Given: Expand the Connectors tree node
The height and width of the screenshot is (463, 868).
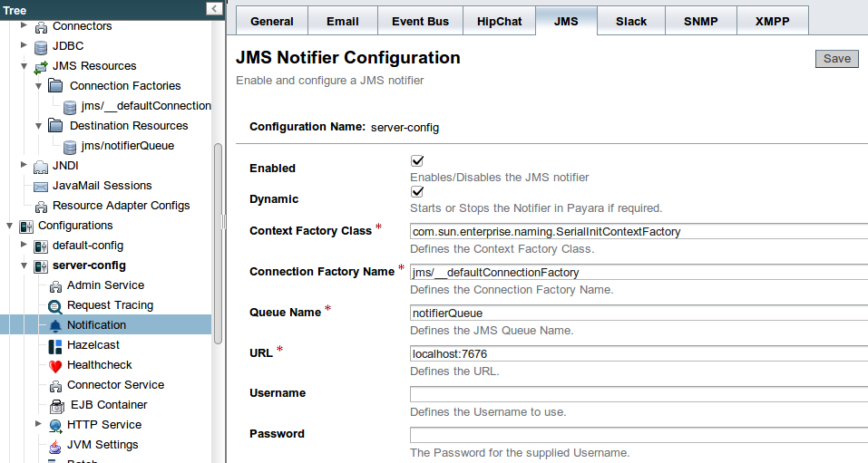Looking at the screenshot, I should [x=24, y=24].
